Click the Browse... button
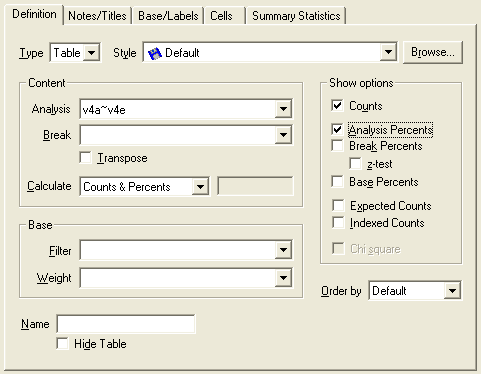Image resolution: width=481 pixels, height=374 pixels. [x=432, y=52]
